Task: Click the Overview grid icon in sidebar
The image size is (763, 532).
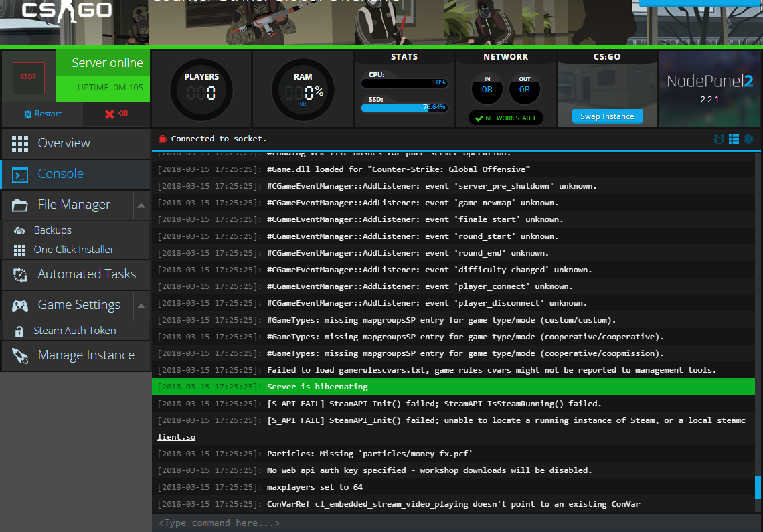Action: pos(20,143)
